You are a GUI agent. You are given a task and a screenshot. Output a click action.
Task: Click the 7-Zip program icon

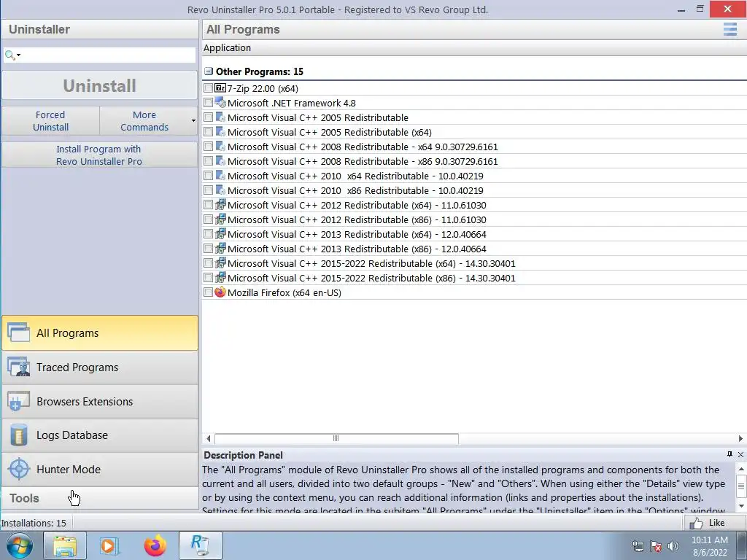tap(220, 88)
